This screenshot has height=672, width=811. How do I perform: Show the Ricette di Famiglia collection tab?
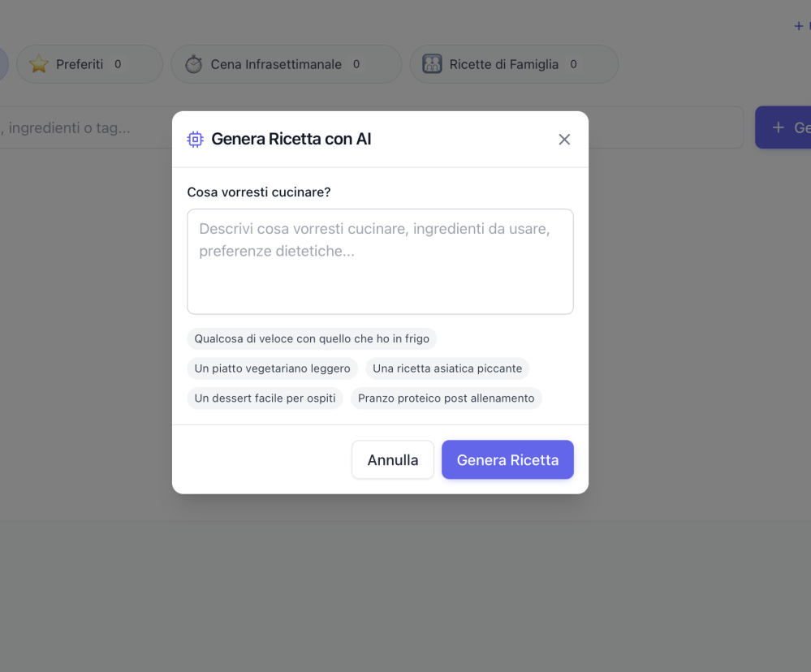point(513,64)
